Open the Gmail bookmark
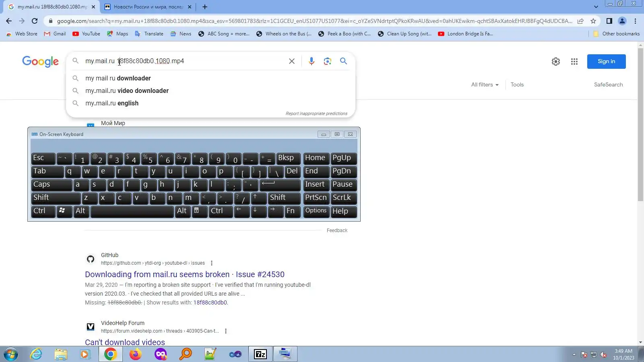 coord(55,34)
